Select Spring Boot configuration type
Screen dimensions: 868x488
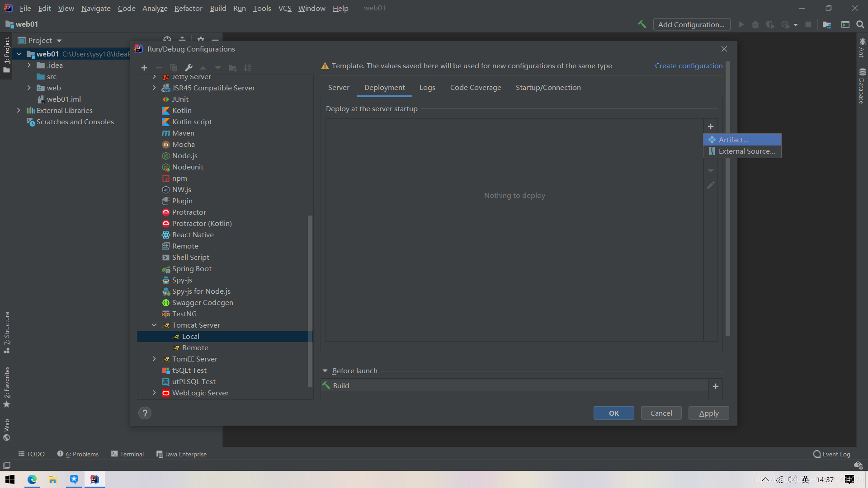pos(192,268)
